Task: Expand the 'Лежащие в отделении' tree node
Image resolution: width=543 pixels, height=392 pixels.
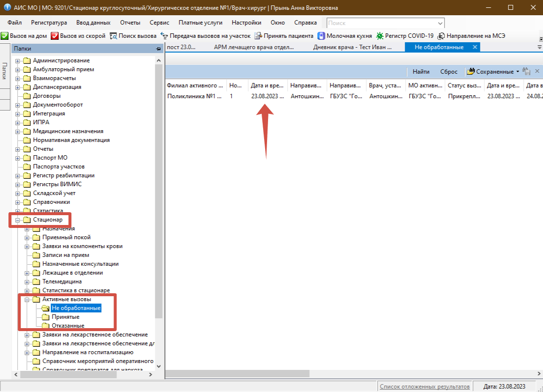Action: 27,273
